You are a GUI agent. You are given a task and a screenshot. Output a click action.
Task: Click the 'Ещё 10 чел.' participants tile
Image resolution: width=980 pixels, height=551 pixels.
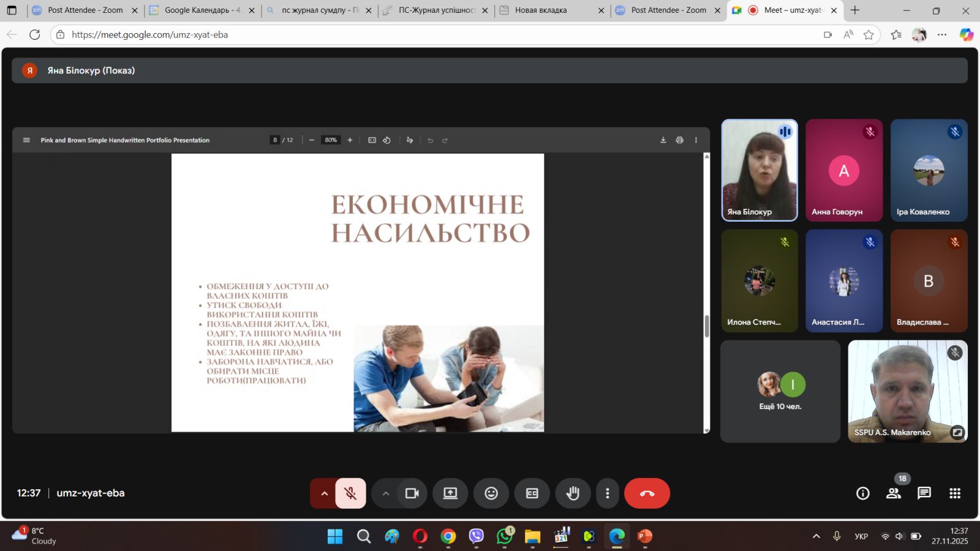[x=780, y=391]
